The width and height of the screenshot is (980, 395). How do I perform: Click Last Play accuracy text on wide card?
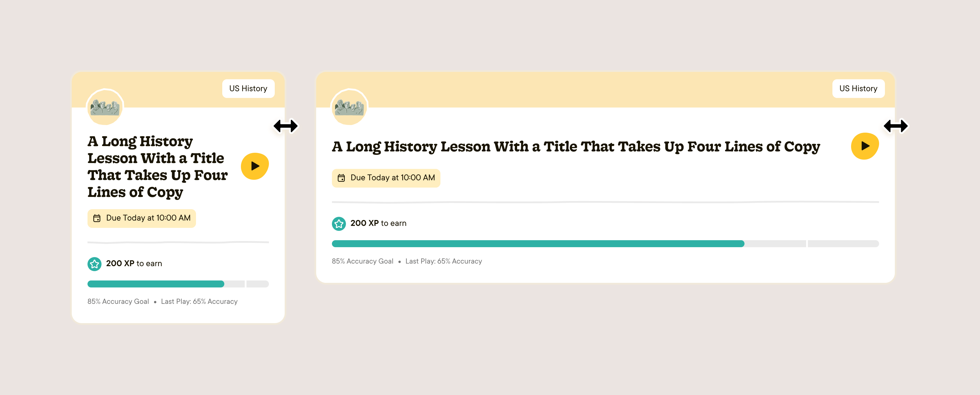444,261
